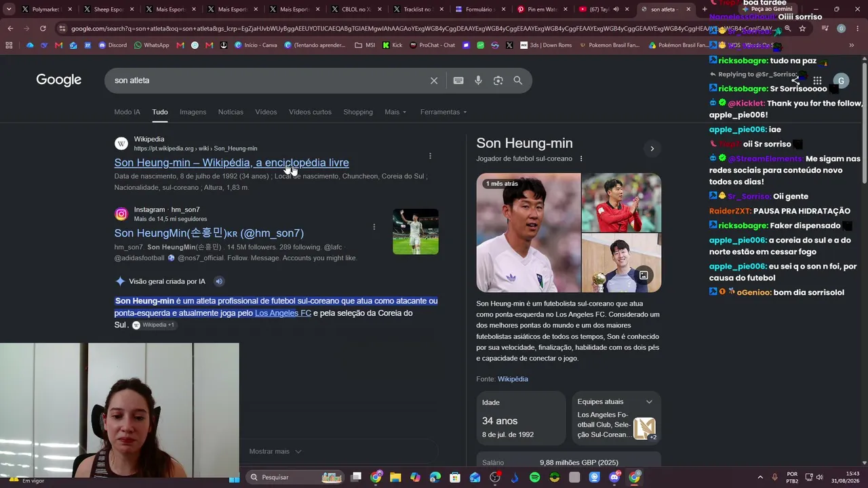Screen dimensions: 868x488
Task: Expand Mostrar mais in AI overview
Action: pyautogui.click(x=275, y=451)
